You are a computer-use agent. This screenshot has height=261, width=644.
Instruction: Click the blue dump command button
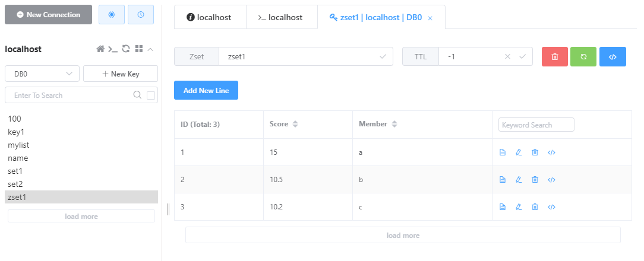pos(613,56)
